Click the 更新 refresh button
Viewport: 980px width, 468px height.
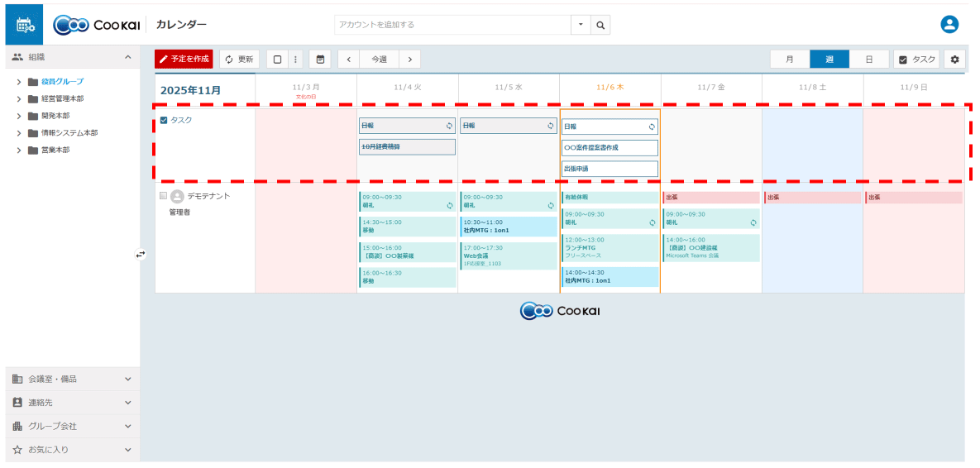pyautogui.click(x=239, y=60)
